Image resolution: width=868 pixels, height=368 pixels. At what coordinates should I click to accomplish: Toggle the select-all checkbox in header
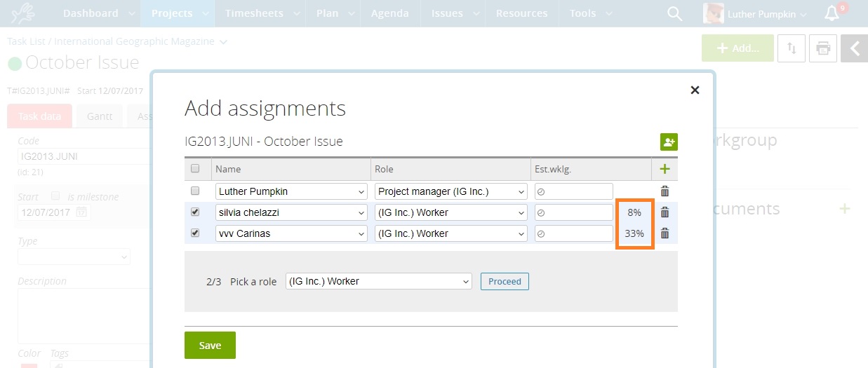pyautogui.click(x=196, y=168)
